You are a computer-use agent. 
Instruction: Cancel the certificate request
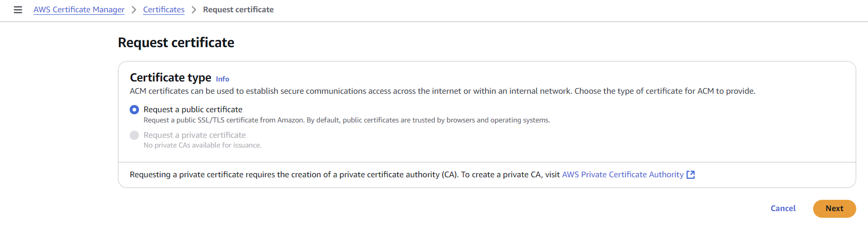[x=783, y=209]
